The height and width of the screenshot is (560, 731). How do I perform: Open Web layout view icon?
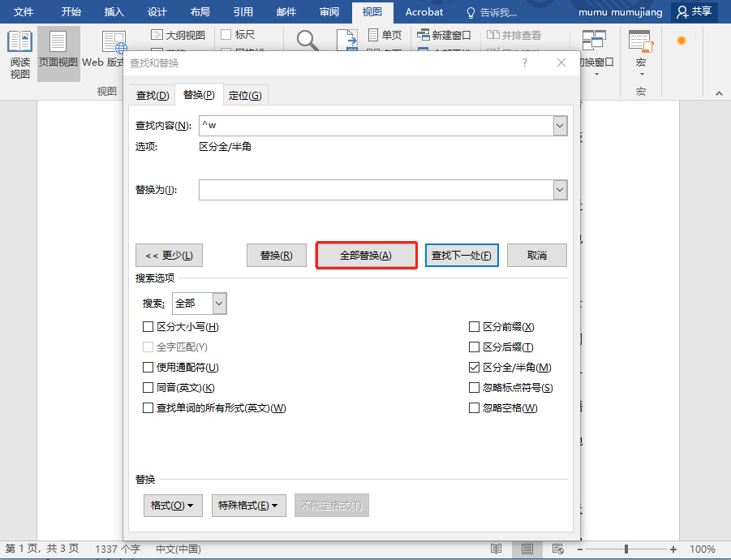114,42
